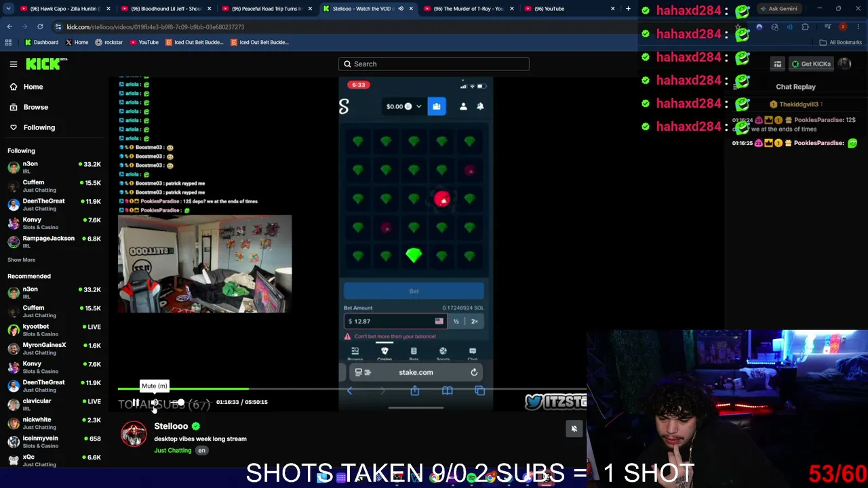Open MyronGainesX in Recommended channels
868x488 pixels.
click(54, 348)
